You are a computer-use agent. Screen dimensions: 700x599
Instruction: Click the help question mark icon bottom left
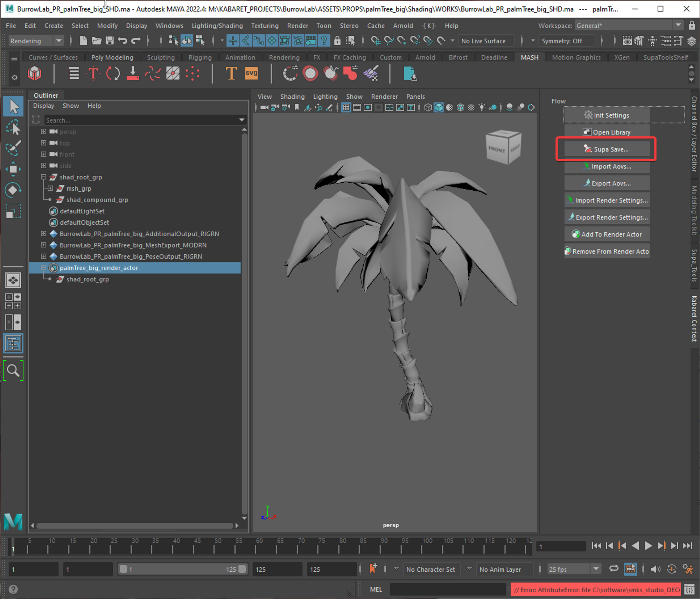(13, 590)
